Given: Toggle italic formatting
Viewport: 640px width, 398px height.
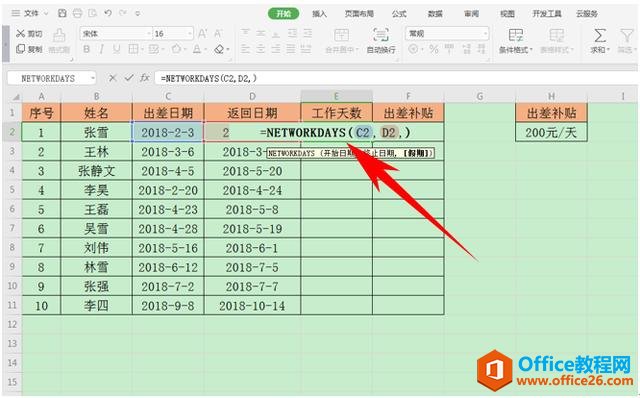Looking at the screenshot, I should tap(101, 49).
